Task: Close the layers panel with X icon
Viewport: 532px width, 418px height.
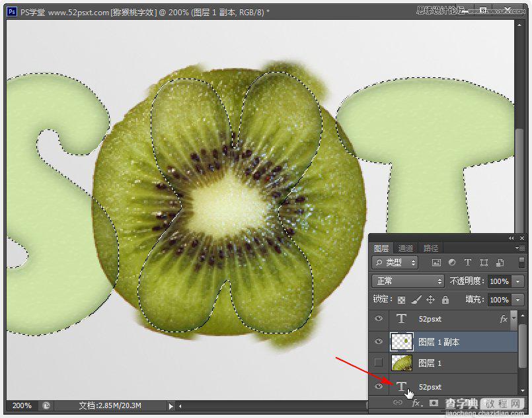Action: (522, 238)
